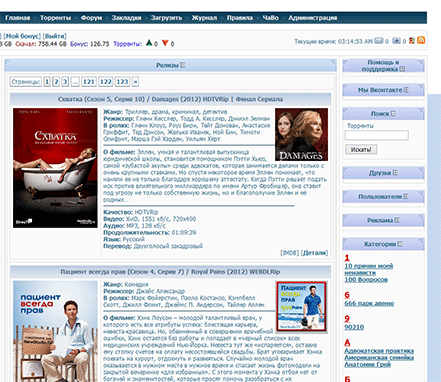Open the Правила menu item
441x382 pixels.
click(x=240, y=18)
